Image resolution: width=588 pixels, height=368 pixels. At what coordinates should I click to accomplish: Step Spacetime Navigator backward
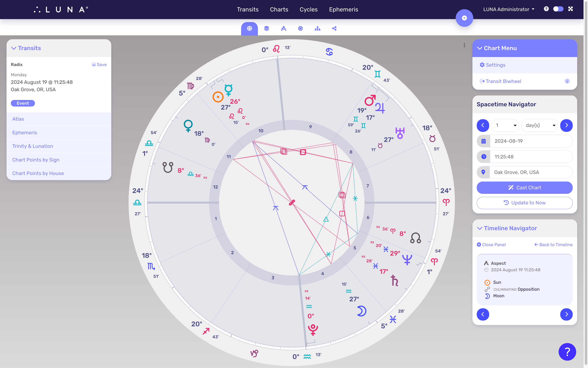(x=483, y=125)
